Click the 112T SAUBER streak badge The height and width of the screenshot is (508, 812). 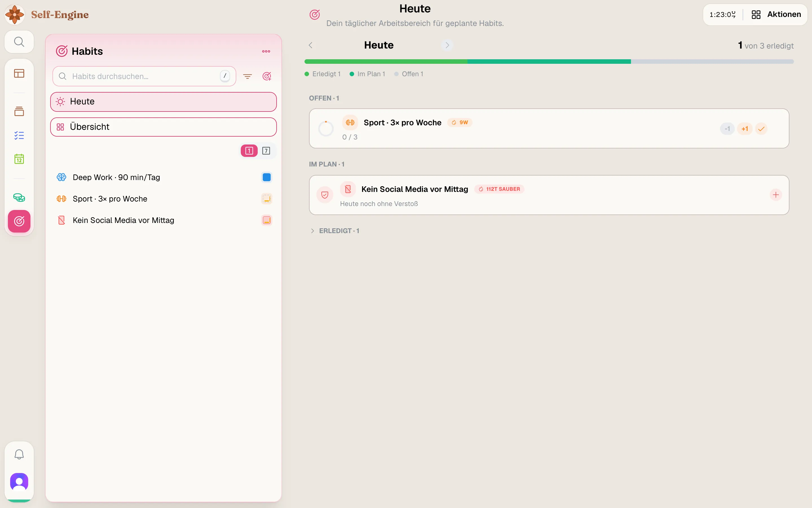point(499,189)
